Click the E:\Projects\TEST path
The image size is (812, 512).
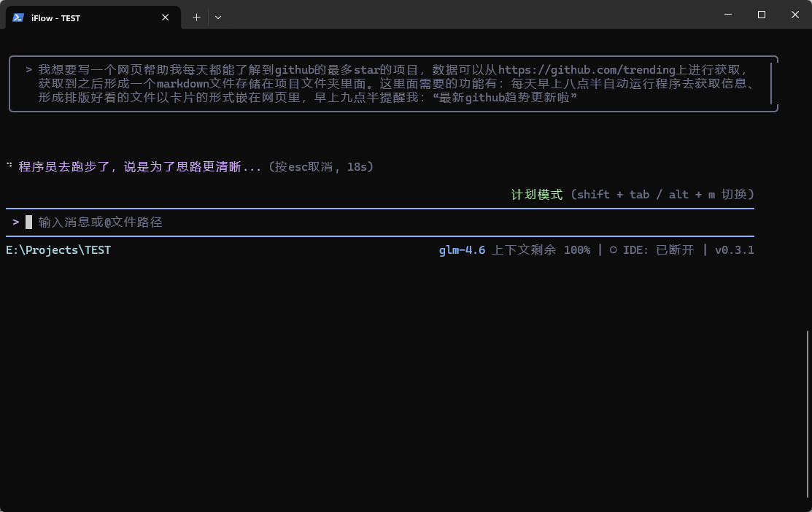[58, 250]
